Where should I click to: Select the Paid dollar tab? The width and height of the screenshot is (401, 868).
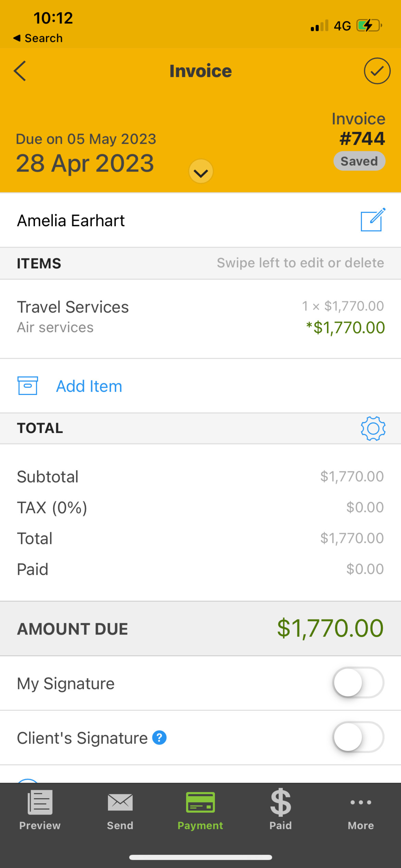point(280,810)
